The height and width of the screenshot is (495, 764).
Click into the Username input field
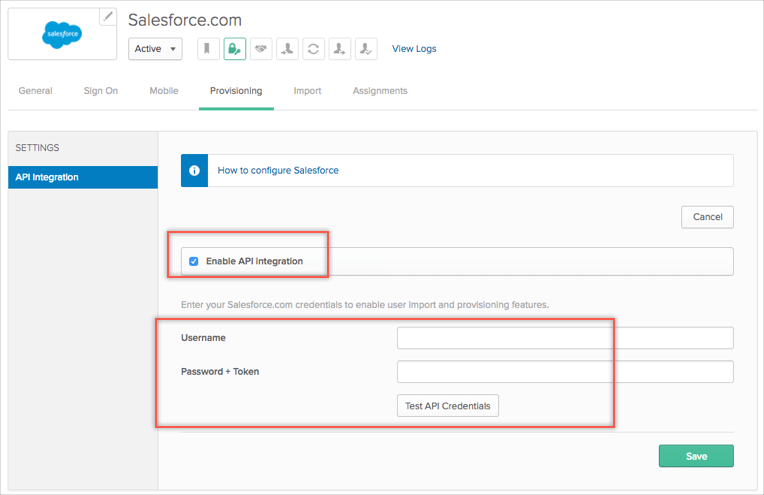click(x=565, y=338)
